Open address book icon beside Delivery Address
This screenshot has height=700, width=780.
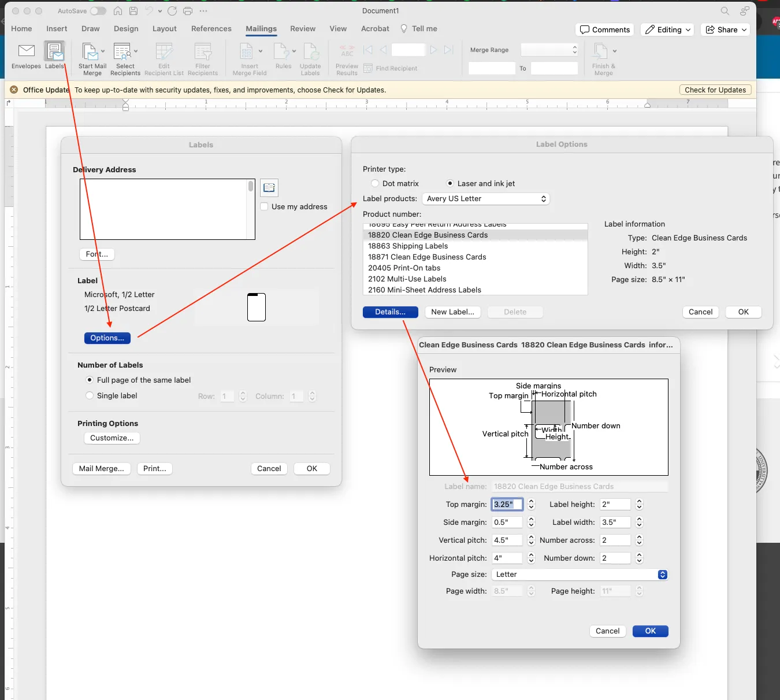pos(269,187)
